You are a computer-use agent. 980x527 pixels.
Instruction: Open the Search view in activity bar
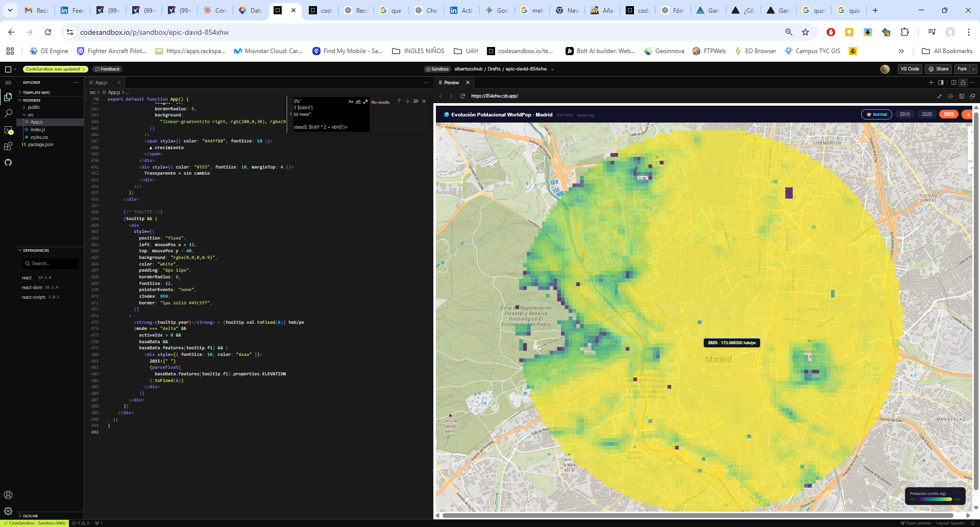click(x=8, y=113)
